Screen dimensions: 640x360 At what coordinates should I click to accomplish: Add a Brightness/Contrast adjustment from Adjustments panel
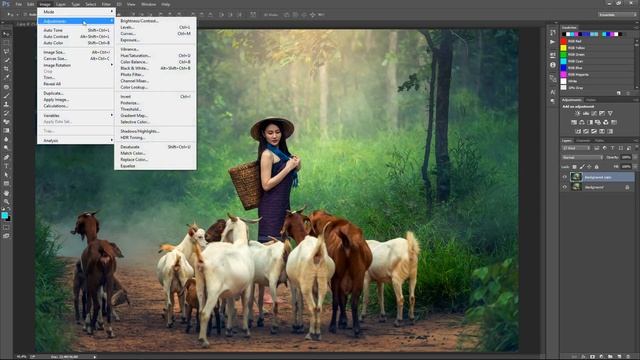[578, 113]
